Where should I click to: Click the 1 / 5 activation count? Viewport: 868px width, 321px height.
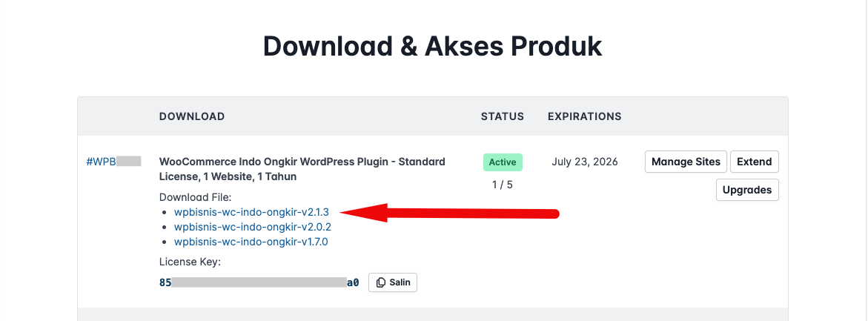point(503,185)
